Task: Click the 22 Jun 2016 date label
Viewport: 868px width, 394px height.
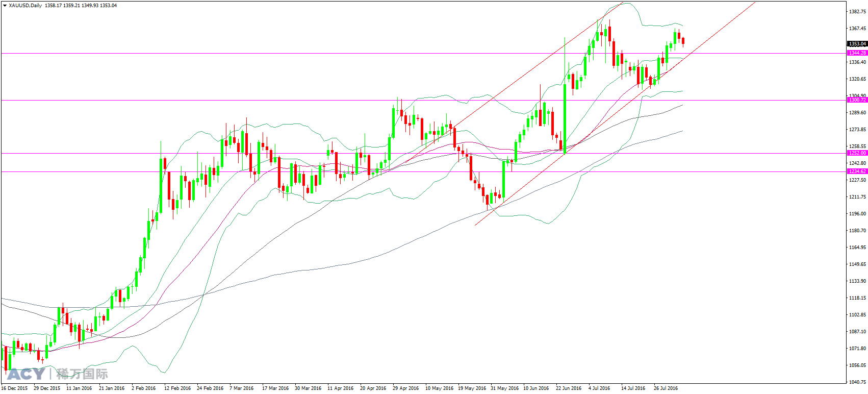Action: tap(569, 388)
